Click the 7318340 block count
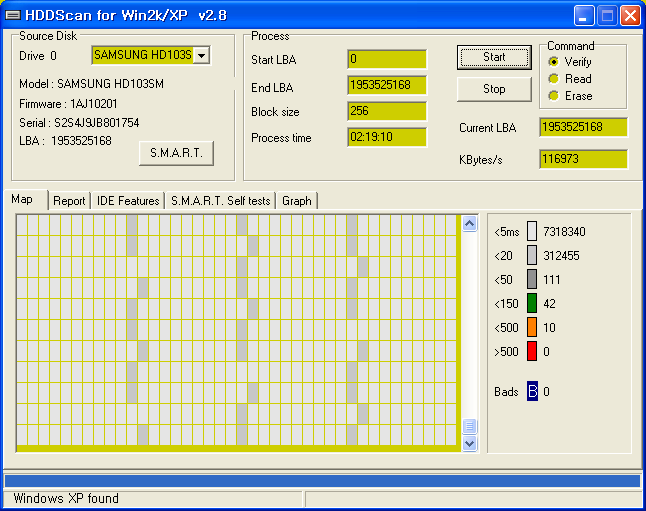Viewport: 646px width, 511px height. click(x=564, y=232)
